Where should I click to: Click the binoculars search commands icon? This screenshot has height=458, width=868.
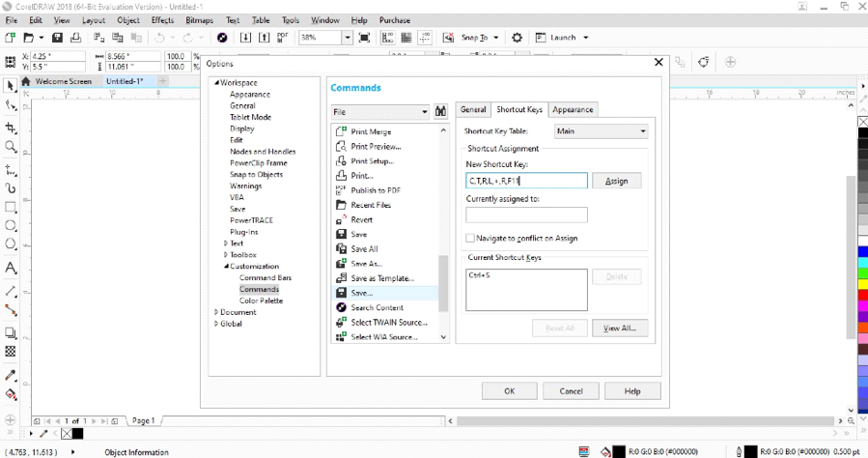tap(440, 111)
